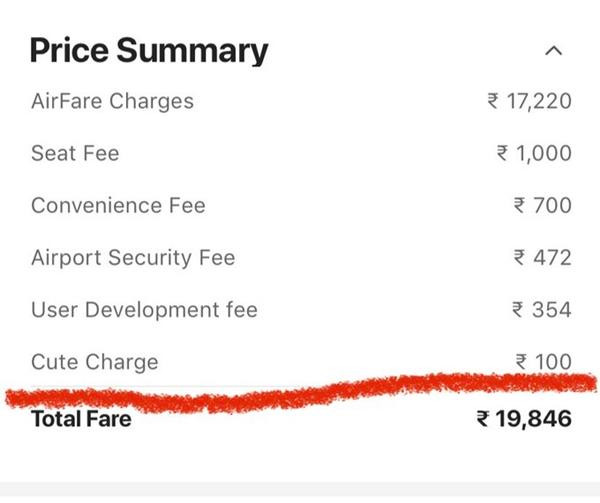
Task: Select the AirFare Charges label
Action: (112, 101)
